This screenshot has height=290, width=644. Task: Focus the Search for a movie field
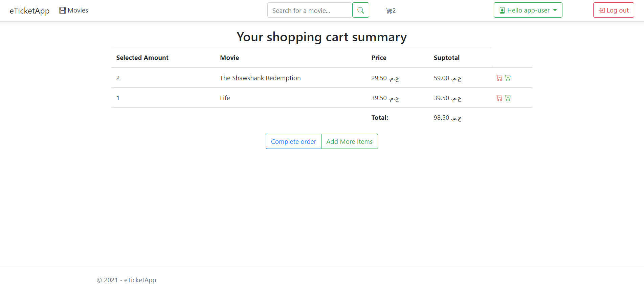(309, 10)
